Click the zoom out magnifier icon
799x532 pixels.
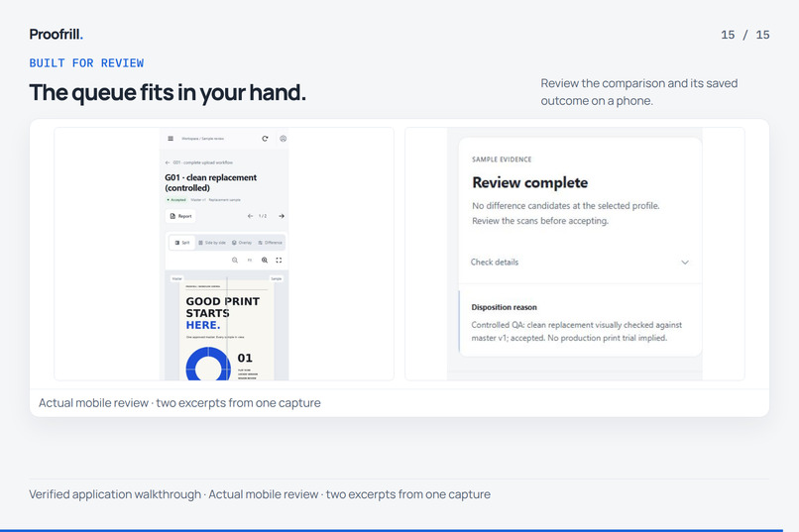(235, 261)
